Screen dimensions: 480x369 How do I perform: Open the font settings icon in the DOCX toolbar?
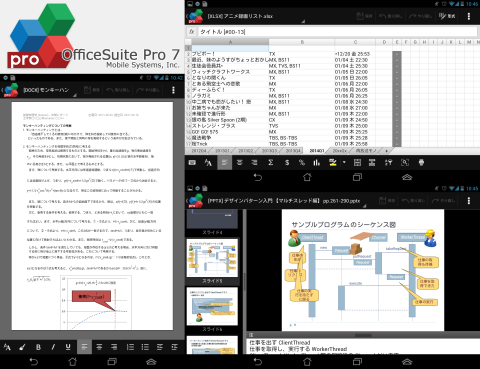(x=7, y=347)
